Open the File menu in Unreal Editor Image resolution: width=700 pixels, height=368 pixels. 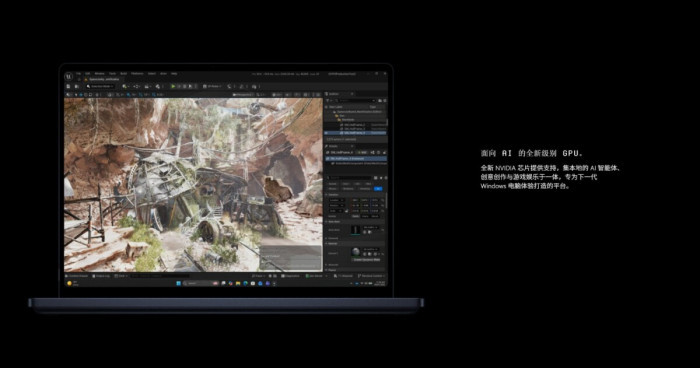pos(78,74)
